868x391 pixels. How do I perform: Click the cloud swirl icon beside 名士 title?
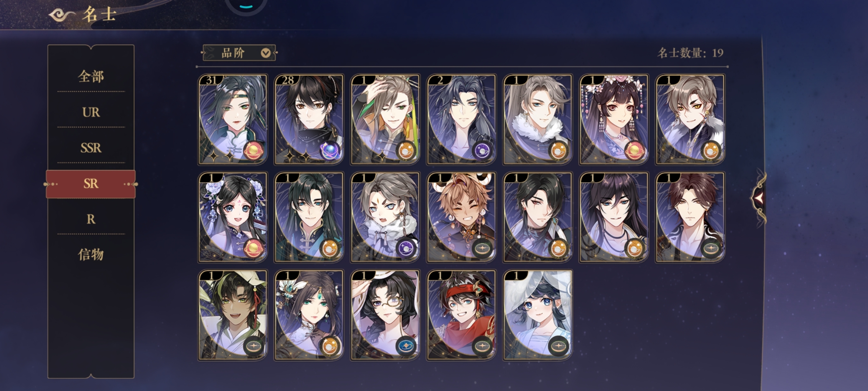tap(61, 15)
